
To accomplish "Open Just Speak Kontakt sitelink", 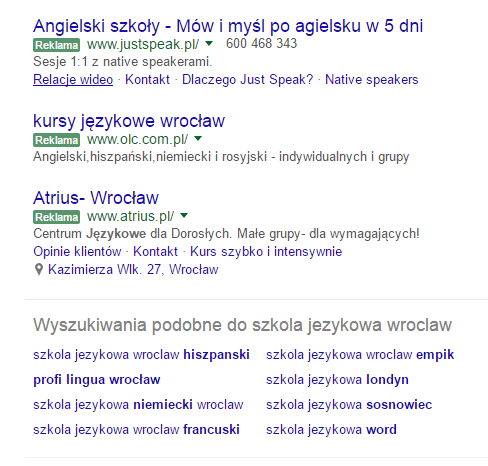I will (147, 80).
